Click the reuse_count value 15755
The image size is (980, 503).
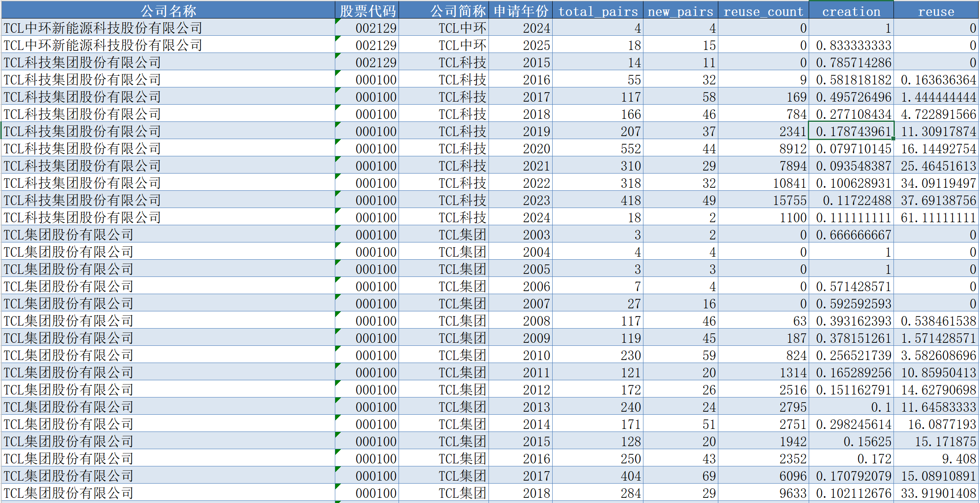764,200
